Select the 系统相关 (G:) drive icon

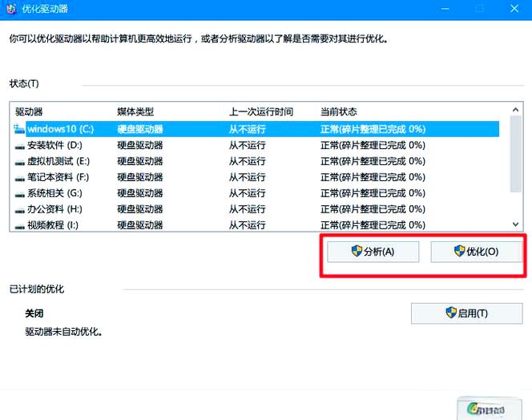pos(20,194)
